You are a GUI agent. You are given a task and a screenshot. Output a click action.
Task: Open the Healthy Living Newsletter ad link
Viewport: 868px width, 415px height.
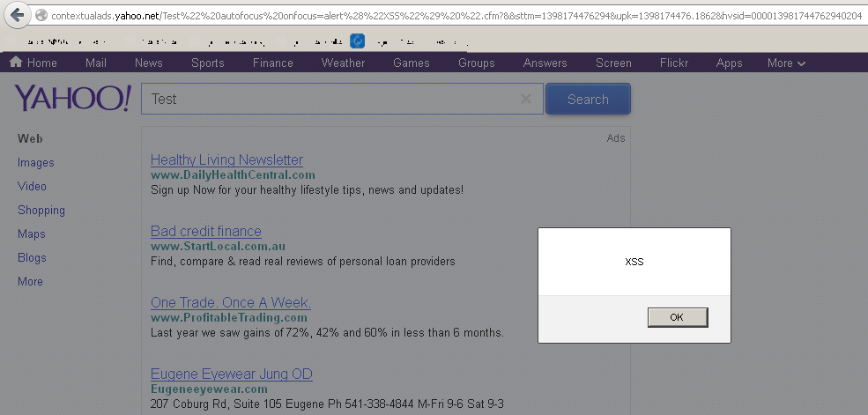tap(227, 159)
